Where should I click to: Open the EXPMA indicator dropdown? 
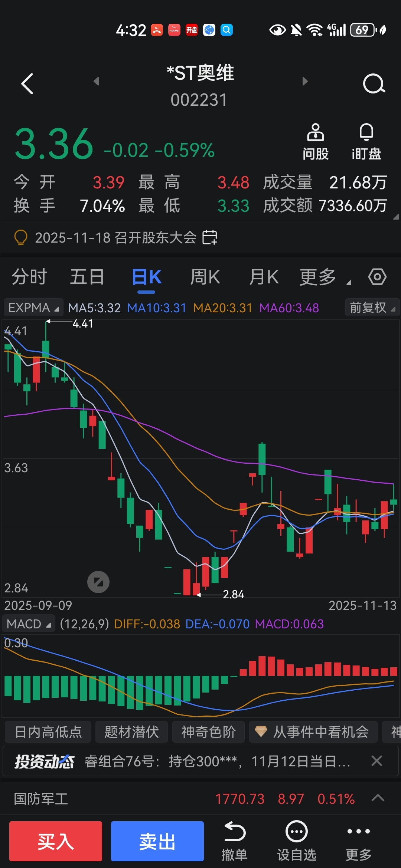[33, 308]
